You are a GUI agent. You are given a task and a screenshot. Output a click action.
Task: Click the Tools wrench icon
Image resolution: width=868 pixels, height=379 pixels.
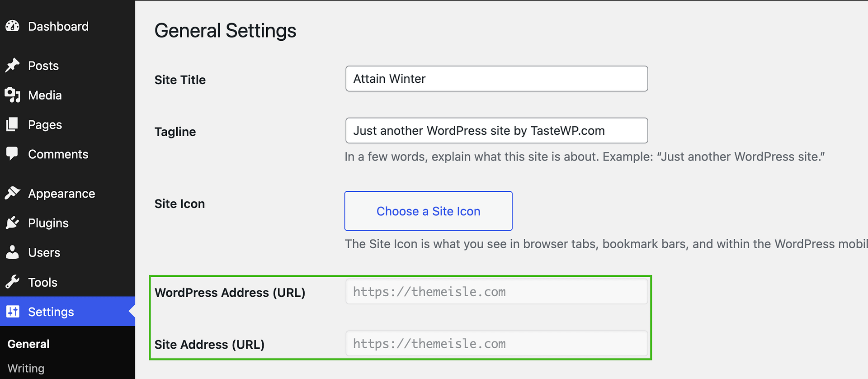13,282
